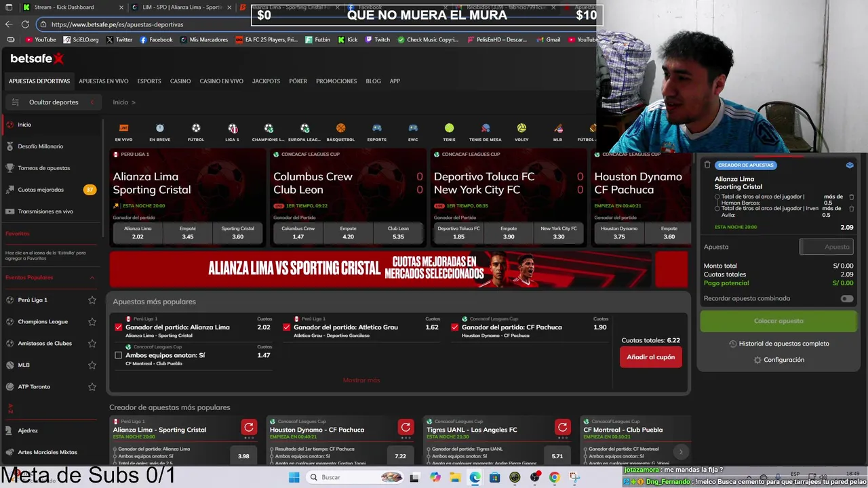Screen dimensions: 868x488
Task: Click the Betsafe logo
Action: point(37,59)
